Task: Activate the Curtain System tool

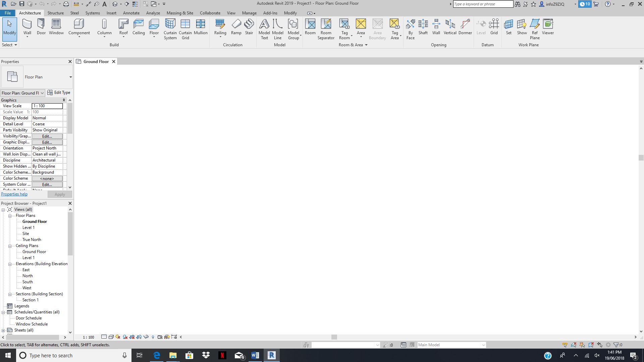Action: 170,29
